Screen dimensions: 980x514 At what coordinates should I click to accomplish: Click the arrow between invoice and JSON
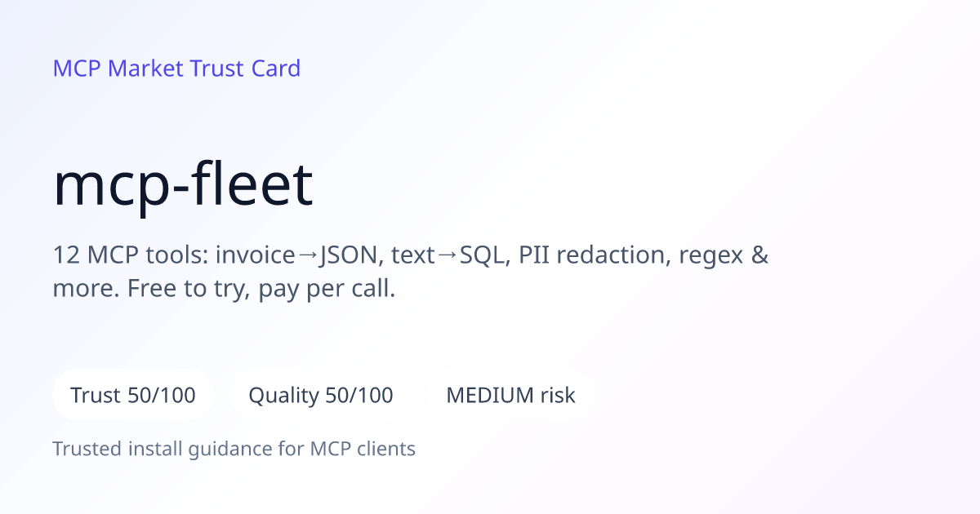[308, 256]
